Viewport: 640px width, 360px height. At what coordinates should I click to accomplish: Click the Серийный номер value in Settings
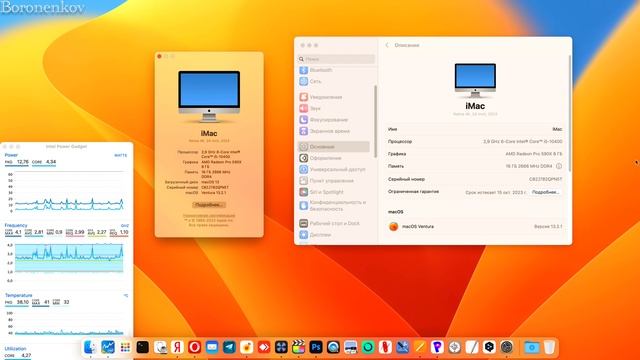(545, 179)
